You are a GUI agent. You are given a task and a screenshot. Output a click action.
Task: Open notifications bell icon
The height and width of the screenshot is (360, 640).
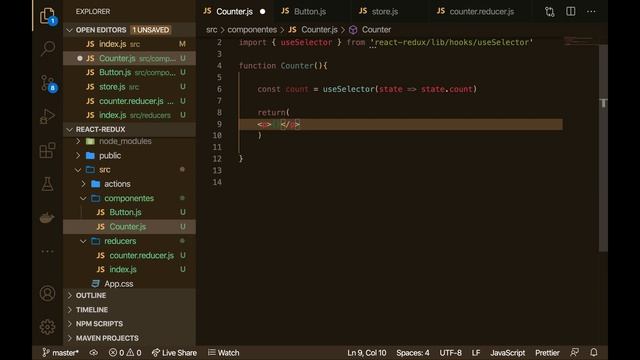tap(594, 352)
